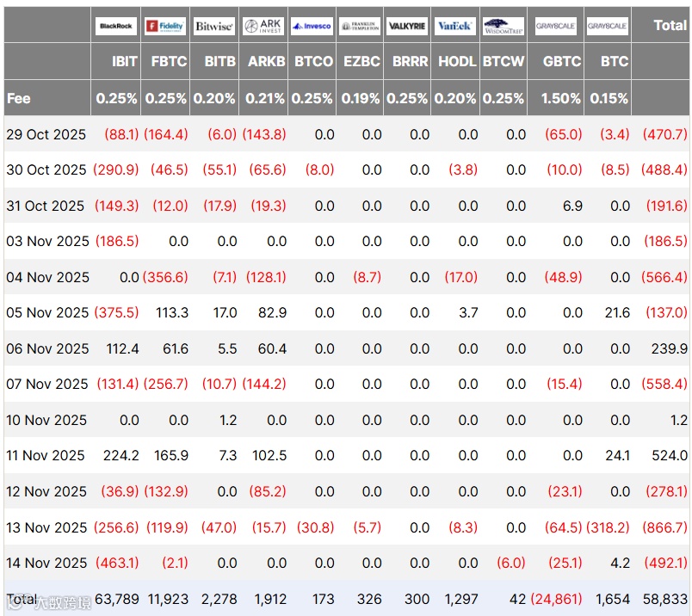Click the Grayscale logo above GBTC

tap(556, 26)
